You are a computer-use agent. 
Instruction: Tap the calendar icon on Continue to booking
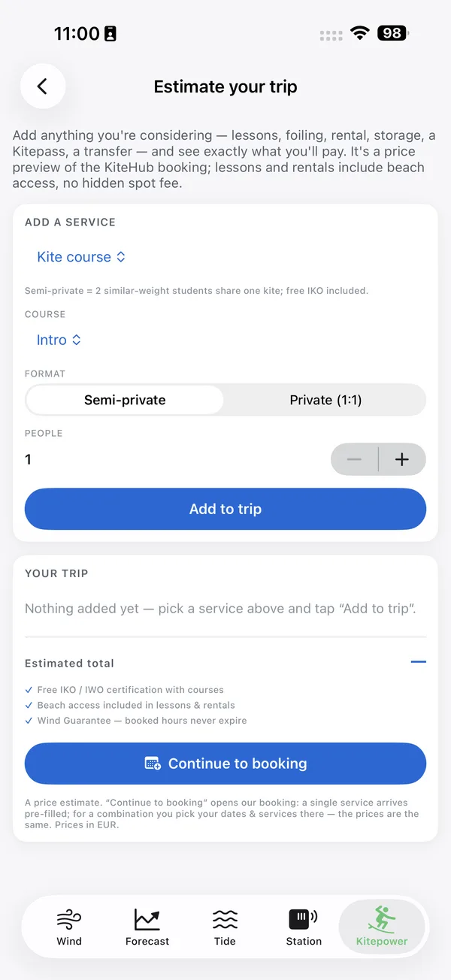[153, 764]
